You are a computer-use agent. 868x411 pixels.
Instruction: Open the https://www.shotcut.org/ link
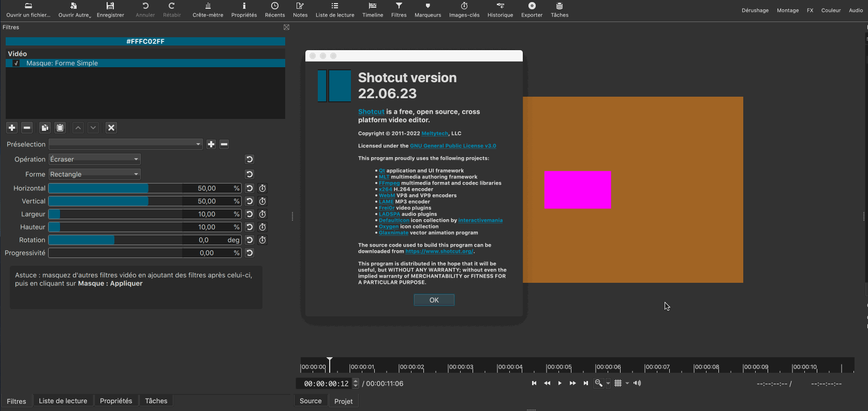[439, 251]
